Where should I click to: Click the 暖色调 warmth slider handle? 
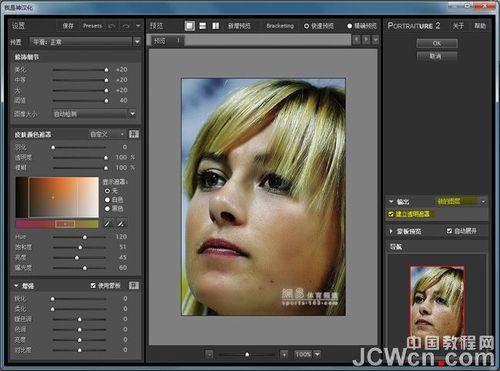tap(79, 319)
